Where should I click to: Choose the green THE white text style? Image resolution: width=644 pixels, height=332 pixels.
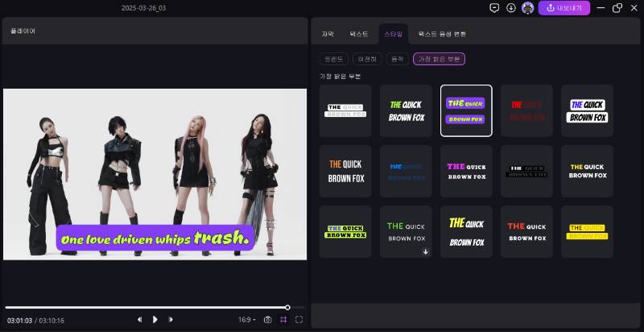406,110
